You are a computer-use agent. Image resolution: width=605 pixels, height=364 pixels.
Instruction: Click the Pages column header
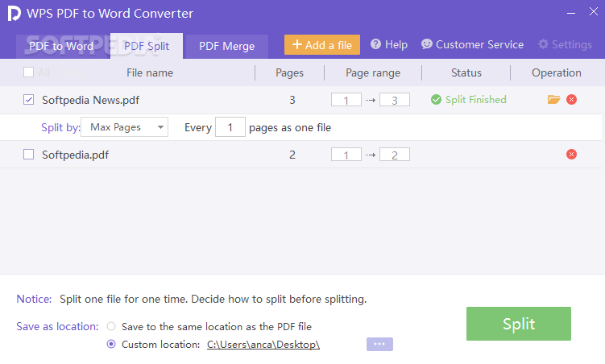click(289, 72)
